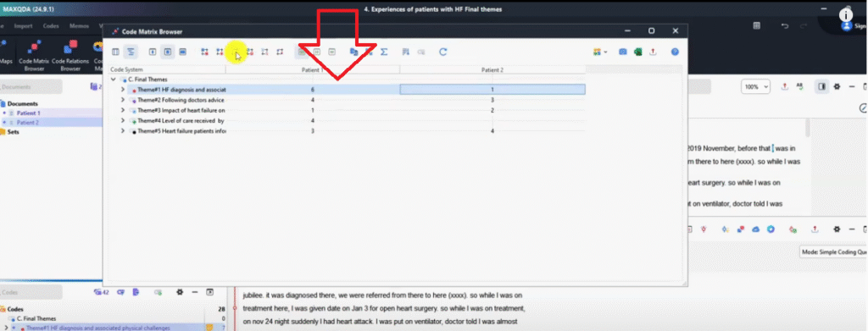Open the Import menu
This screenshot has height=331, width=868.
(23, 26)
